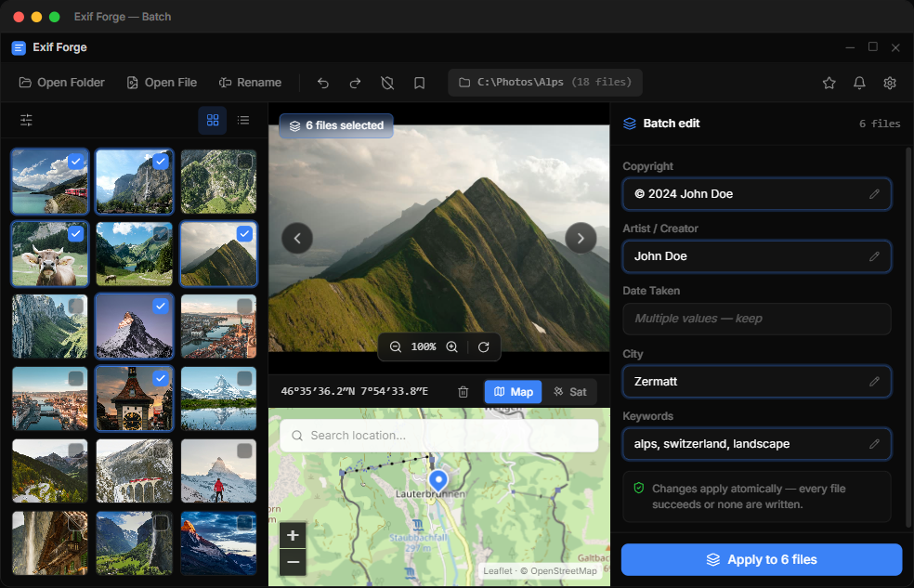Switch map to Sat view
Viewport: 914px width, 588px height.
[x=569, y=392]
